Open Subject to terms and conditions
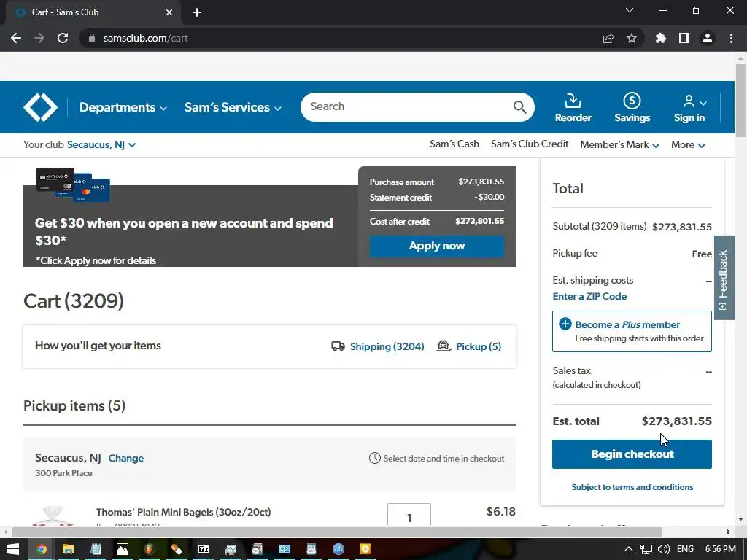The image size is (747, 560). coord(632,487)
